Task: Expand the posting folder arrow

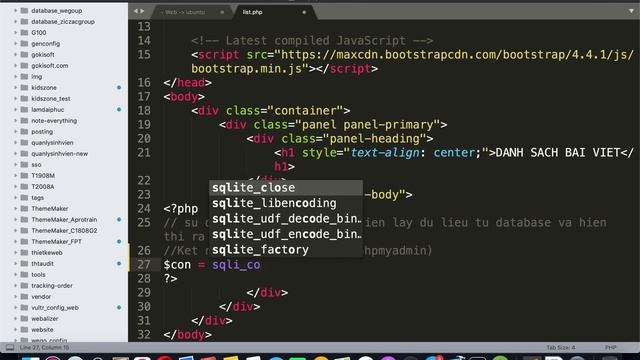Action: coord(16,132)
